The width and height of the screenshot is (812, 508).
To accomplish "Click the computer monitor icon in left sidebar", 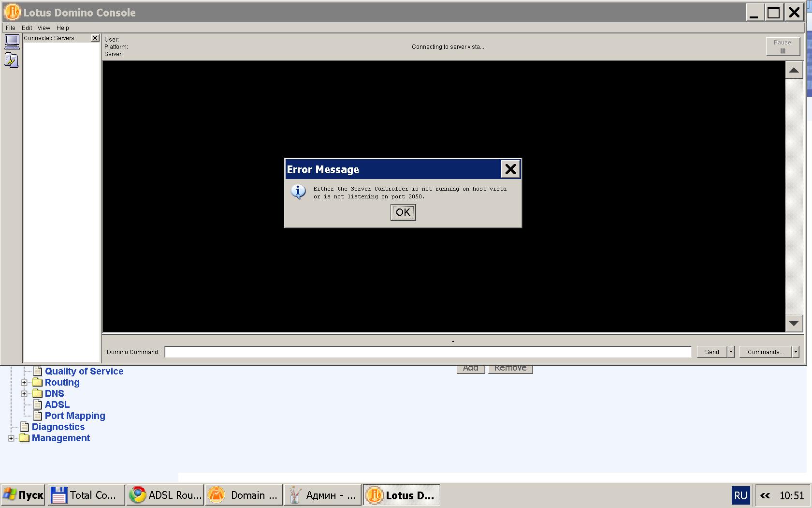I will pos(12,42).
